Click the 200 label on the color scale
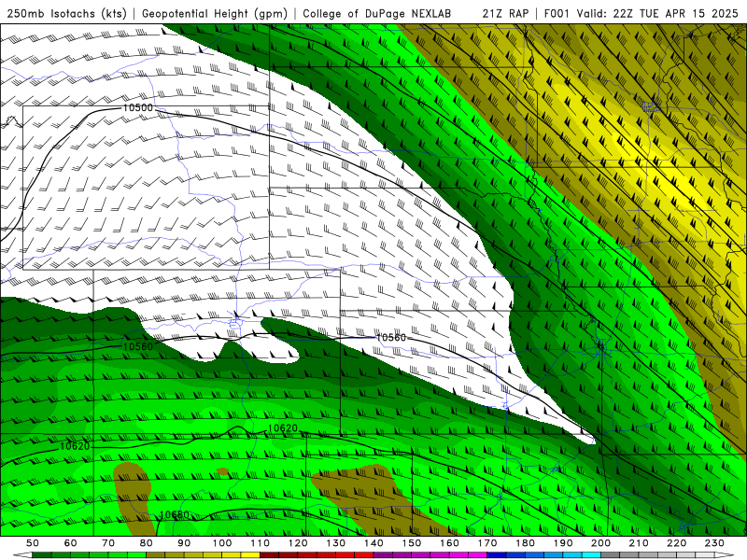Image resolution: width=747 pixels, height=560 pixels. point(601,543)
